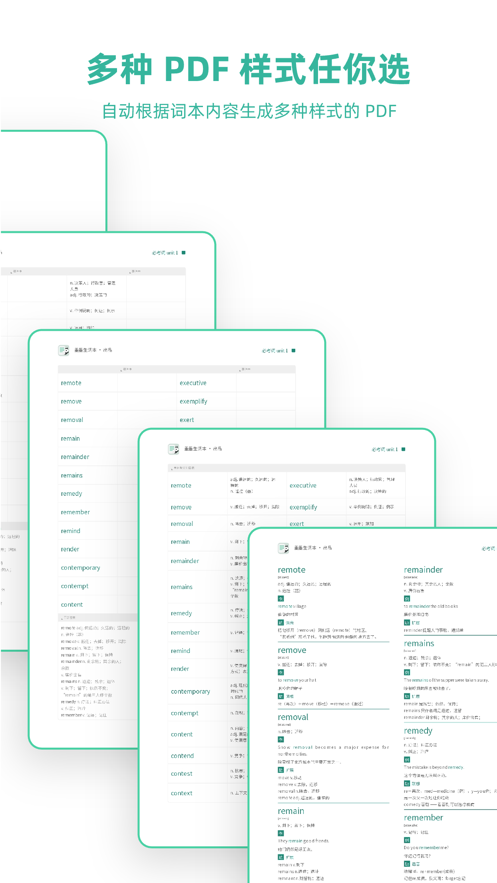The width and height of the screenshot is (497, 883).
Task: Select the blank PDF card at top left
Action: pos(53,180)
